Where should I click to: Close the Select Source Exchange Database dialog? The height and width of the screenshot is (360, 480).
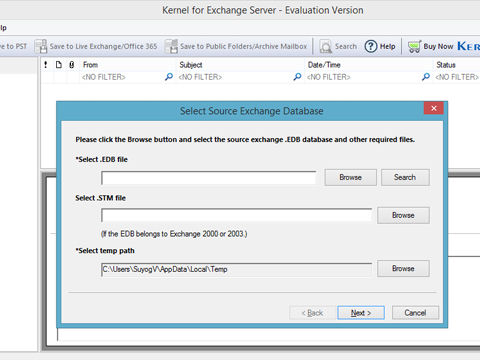(434, 108)
